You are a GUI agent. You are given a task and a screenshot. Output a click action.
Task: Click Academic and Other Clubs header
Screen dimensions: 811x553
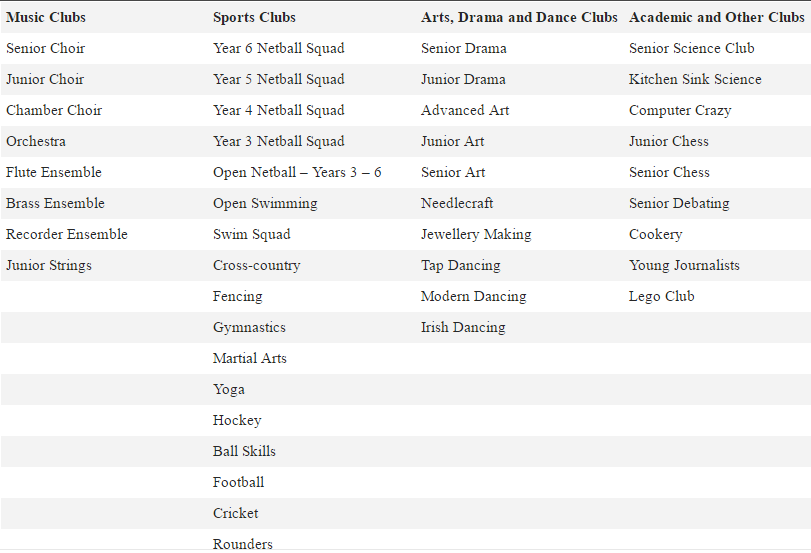(716, 17)
